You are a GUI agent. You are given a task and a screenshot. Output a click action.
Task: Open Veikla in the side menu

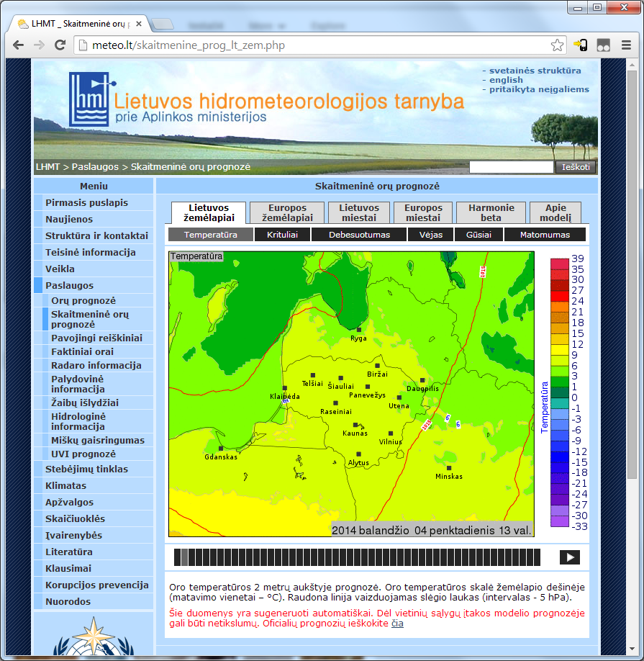click(94, 269)
